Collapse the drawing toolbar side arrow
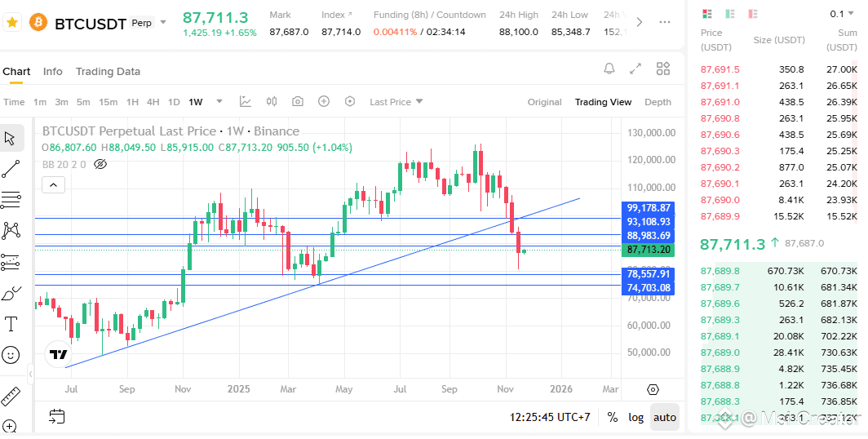868x439 pixels. coord(30,375)
